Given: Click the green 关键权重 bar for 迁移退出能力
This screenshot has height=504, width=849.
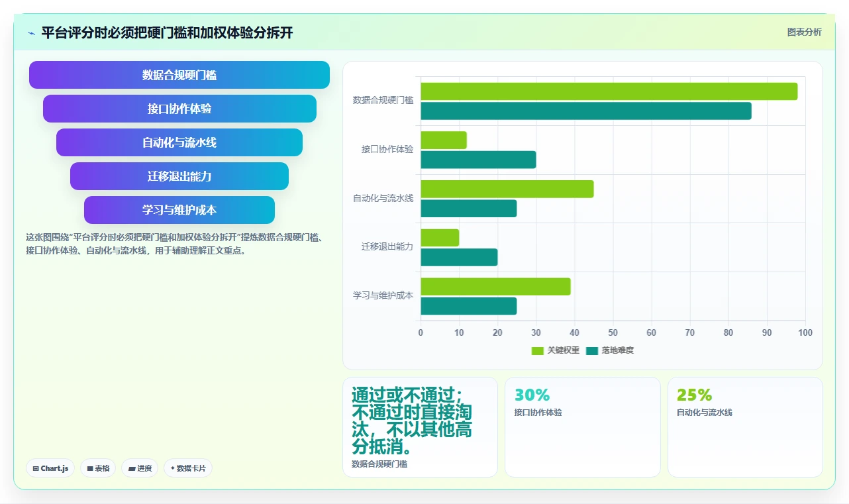Looking at the screenshot, I should click(440, 238).
